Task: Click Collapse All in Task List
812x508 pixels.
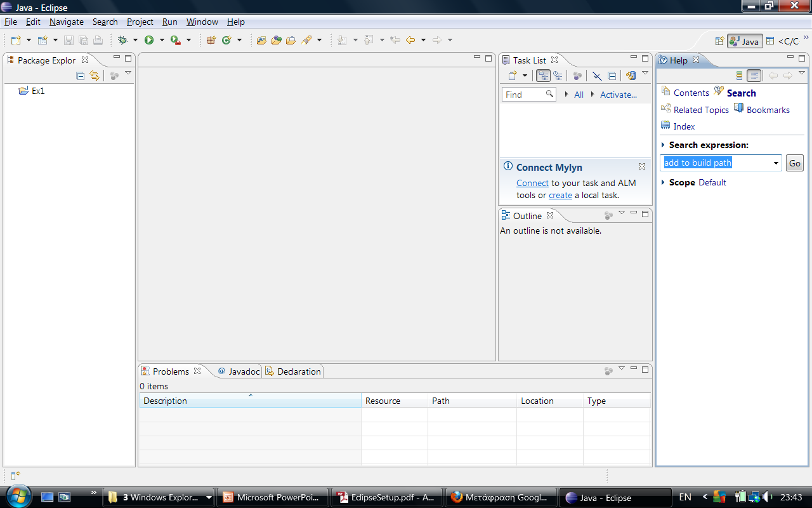Action: (612, 76)
